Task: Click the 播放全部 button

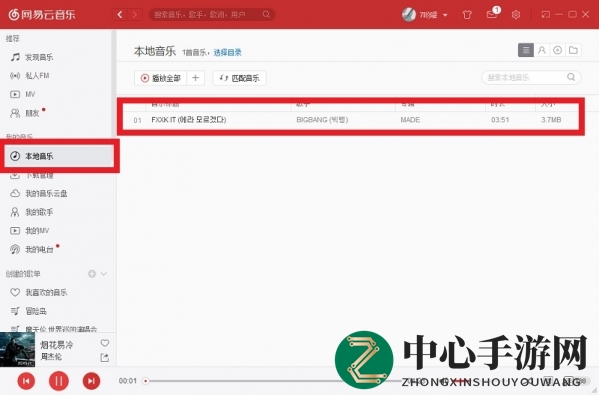Action: 160,78
